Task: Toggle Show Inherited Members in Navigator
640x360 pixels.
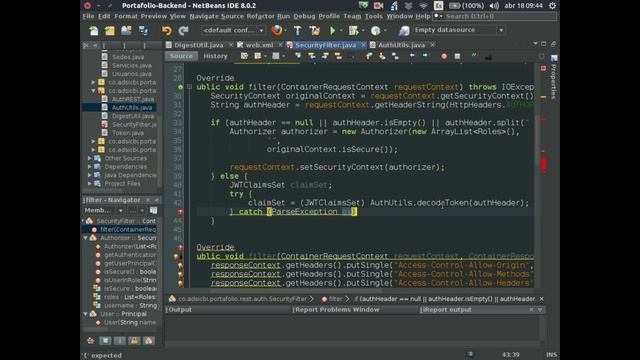Action: (91, 340)
